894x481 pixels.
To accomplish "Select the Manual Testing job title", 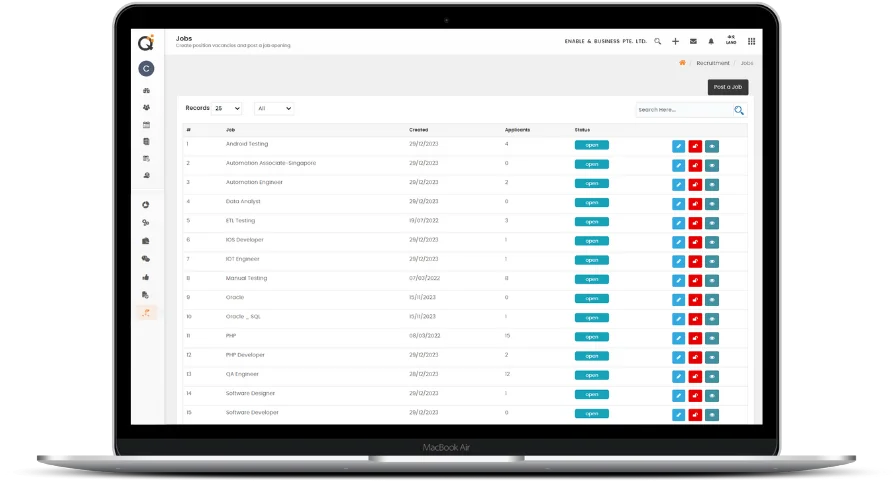I will (246, 278).
